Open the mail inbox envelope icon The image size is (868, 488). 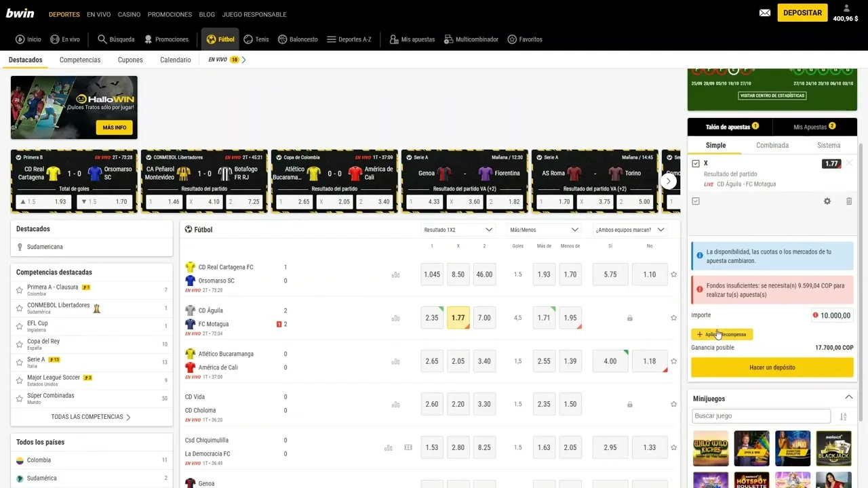click(765, 13)
